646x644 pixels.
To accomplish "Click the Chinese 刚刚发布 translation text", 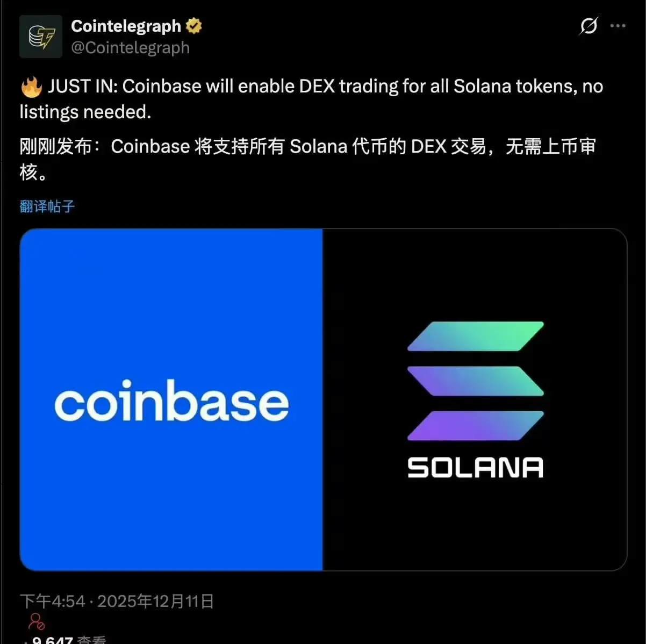I will click(x=308, y=159).
